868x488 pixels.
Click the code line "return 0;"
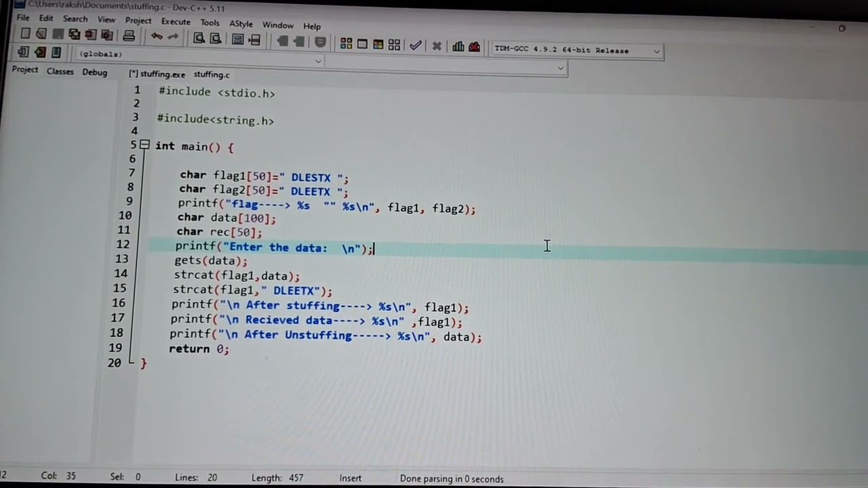(x=199, y=349)
